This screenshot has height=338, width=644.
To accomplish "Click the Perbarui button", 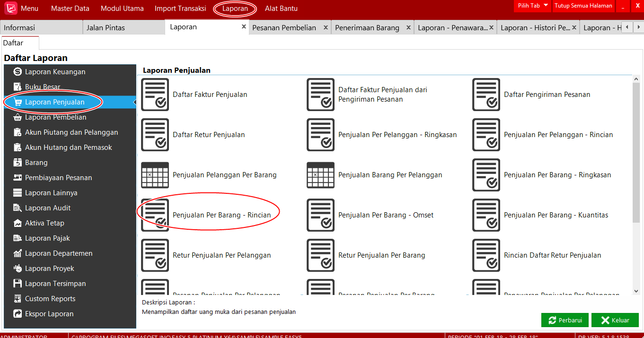I will tap(565, 320).
